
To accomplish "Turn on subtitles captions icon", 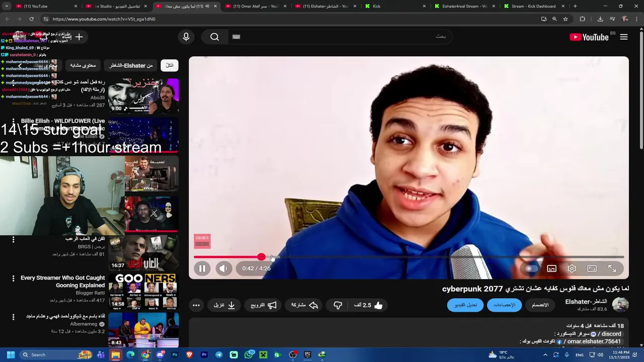I will 551,268.
